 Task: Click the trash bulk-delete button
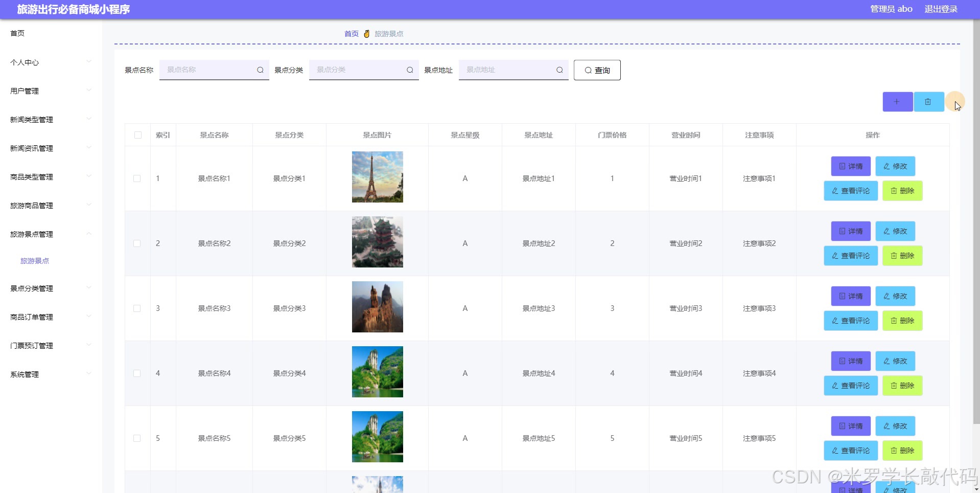(928, 102)
